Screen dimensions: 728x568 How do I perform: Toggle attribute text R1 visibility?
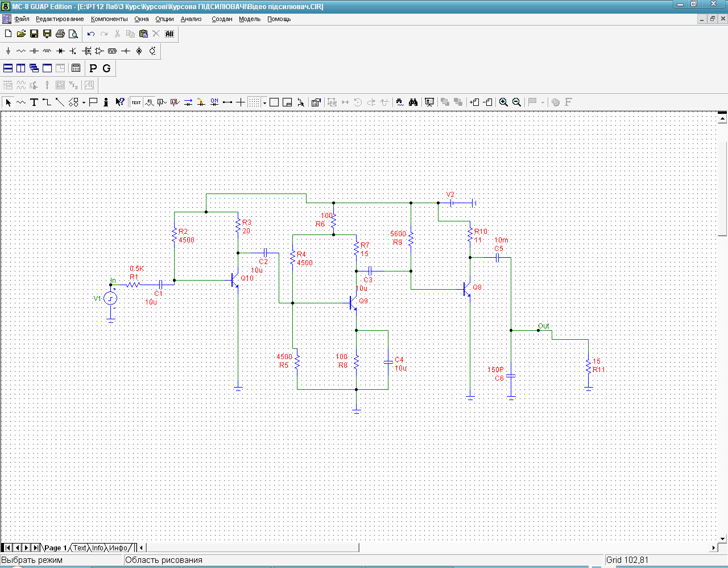pyautogui.click(x=150, y=102)
